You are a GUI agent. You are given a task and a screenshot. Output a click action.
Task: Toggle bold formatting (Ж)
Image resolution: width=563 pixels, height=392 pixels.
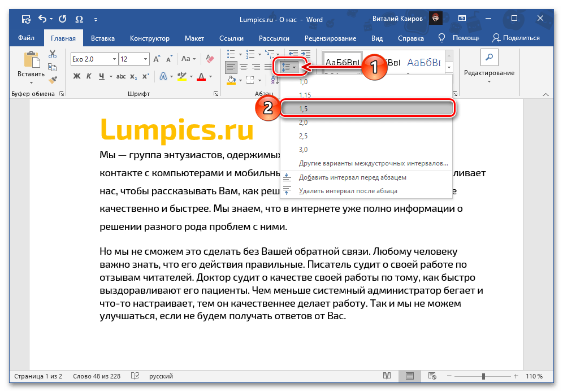pyautogui.click(x=76, y=76)
